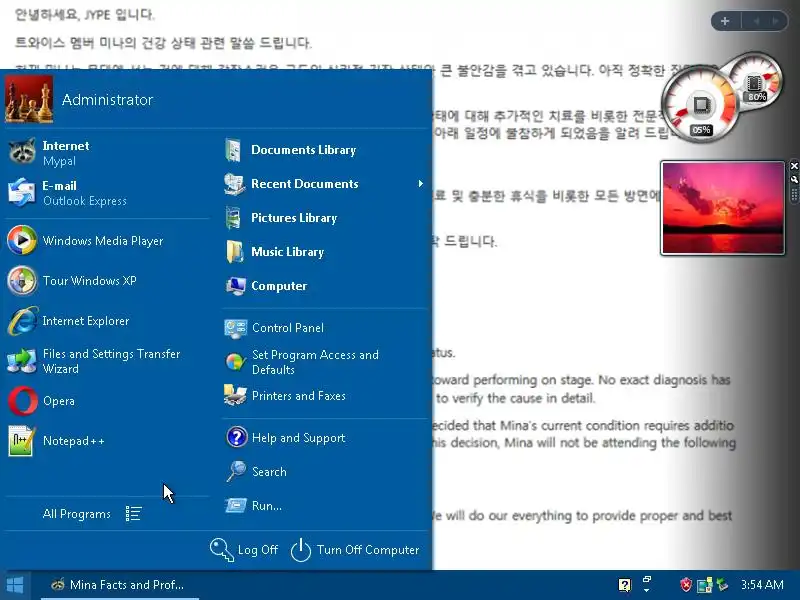Click the CPU meter gauge gadget
Image resolution: width=800 pixels, height=600 pixels.
pos(700,104)
